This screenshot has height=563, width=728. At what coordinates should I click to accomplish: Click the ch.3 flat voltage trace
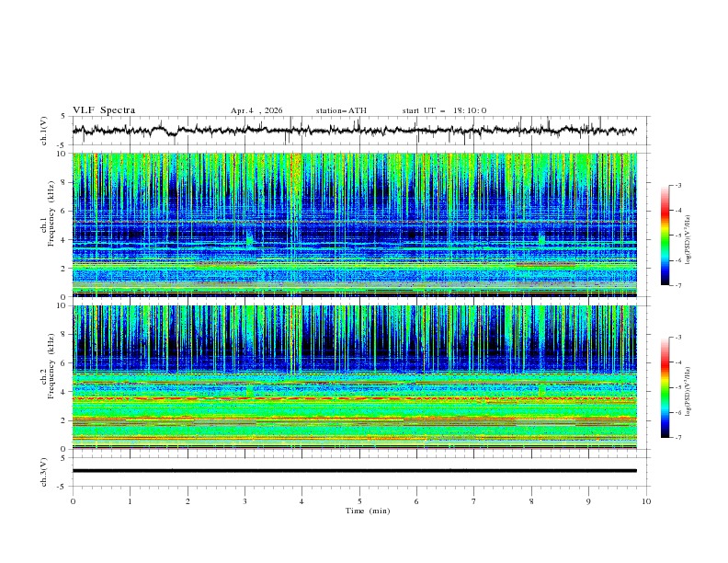click(x=354, y=471)
